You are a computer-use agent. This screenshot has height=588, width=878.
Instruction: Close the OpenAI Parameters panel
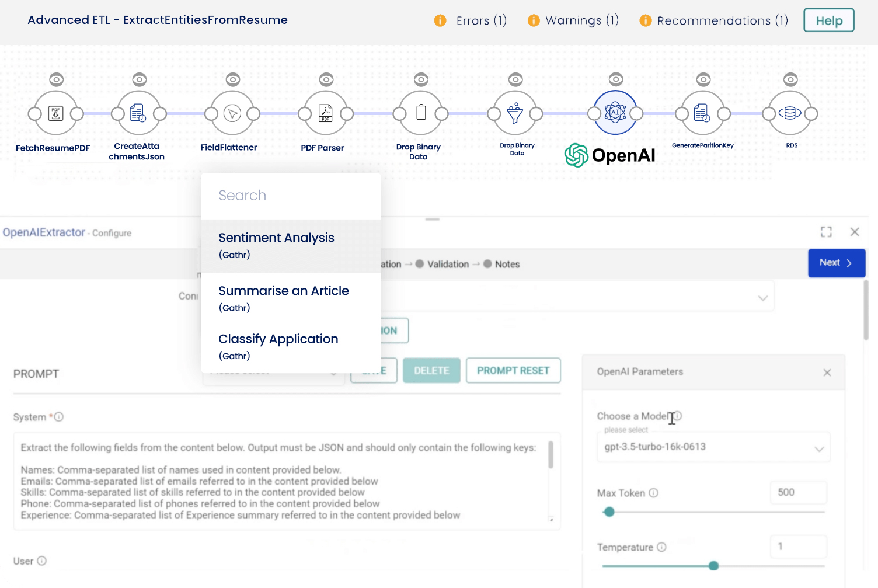pos(827,373)
